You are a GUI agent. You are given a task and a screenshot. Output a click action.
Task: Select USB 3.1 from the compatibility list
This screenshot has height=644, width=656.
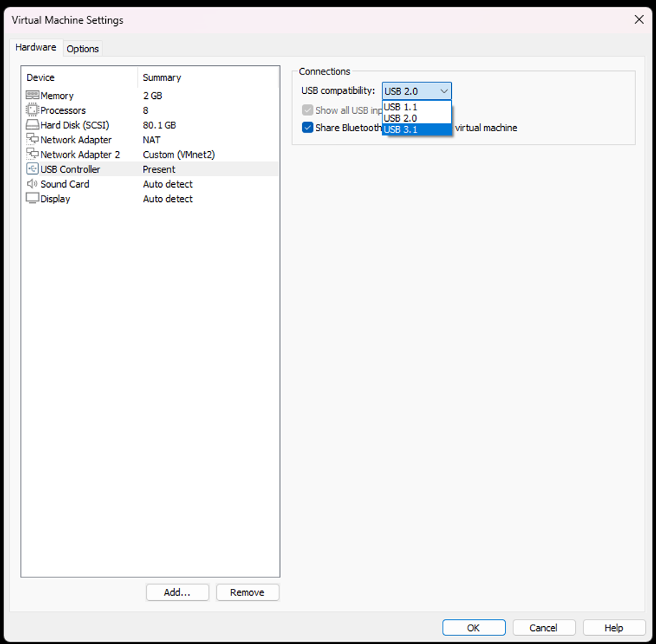point(402,130)
